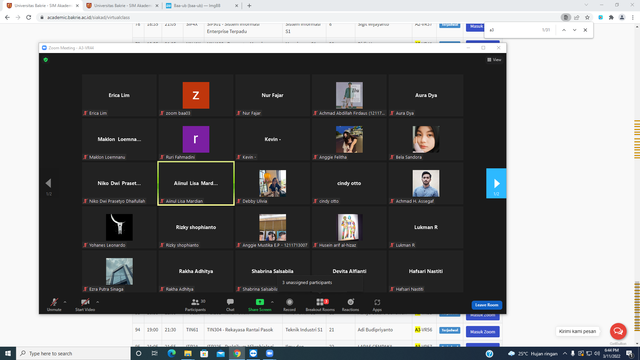This screenshot has height=360, width=640.
Task: Click Masuk Zoom button in row 94
Action: pos(482,331)
